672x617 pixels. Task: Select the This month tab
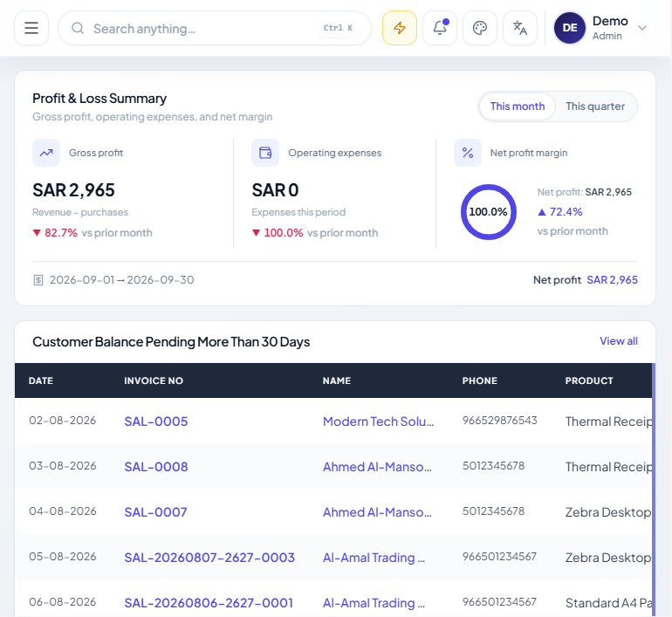click(518, 106)
